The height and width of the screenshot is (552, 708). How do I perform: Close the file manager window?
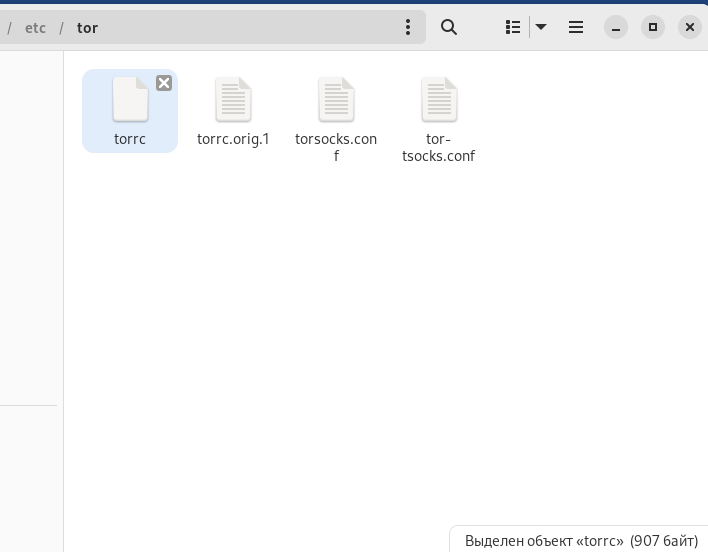(690, 28)
